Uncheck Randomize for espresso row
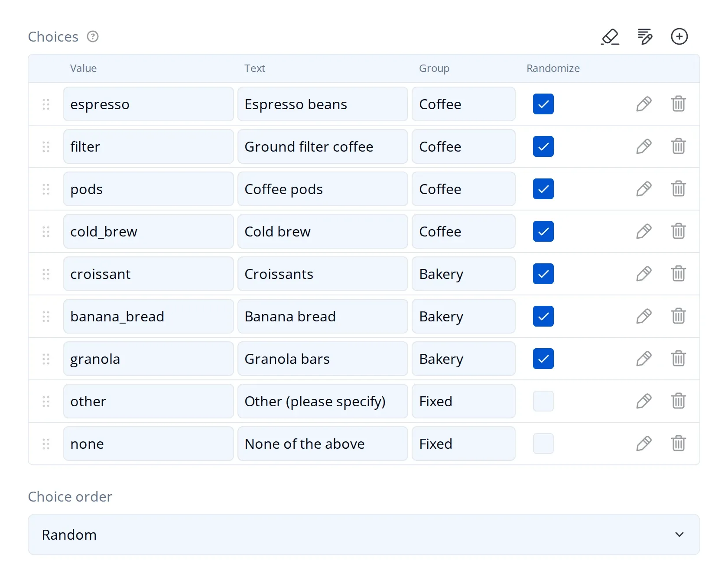The image size is (728, 583). coord(543,104)
